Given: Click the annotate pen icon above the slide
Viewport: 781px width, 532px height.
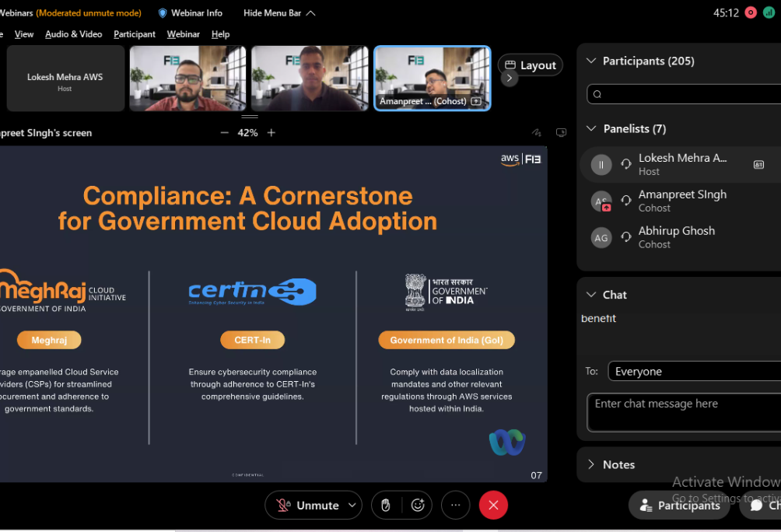Looking at the screenshot, I should tap(536, 133).
